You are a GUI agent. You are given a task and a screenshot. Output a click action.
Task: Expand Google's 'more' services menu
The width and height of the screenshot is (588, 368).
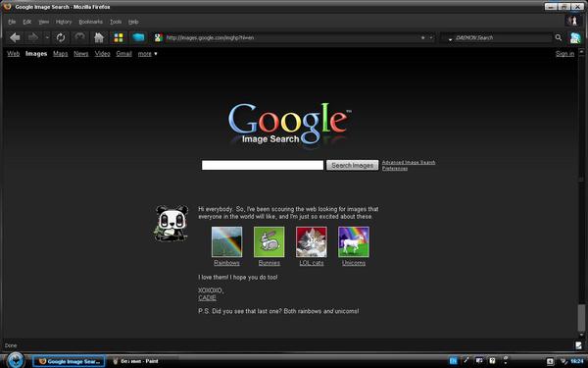tap(147, 54)
